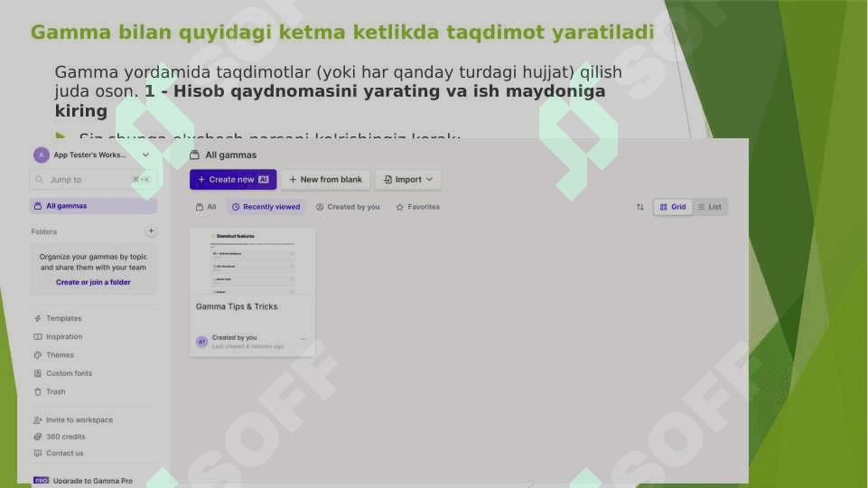Open the card's more options menu
The height and width of the screenshot is (488, 868).
pyautogui.click(x=303, y=339)
